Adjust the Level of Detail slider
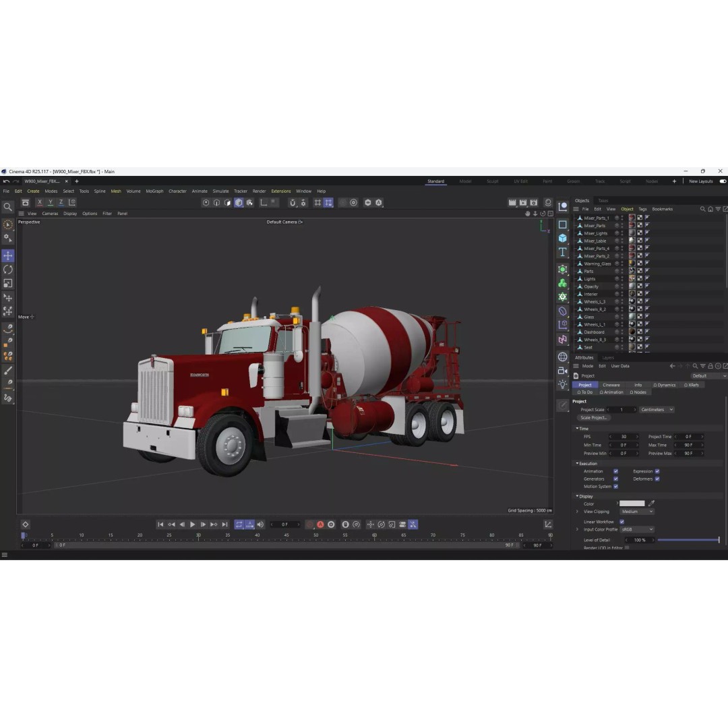Screen dimensions: 728x728 click(x=688, y=539)
